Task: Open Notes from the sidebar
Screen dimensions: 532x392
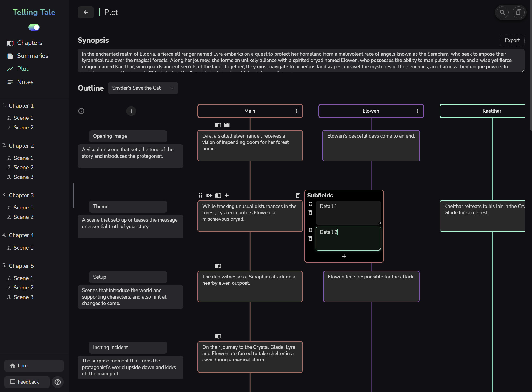Action: tap(25, 82)
